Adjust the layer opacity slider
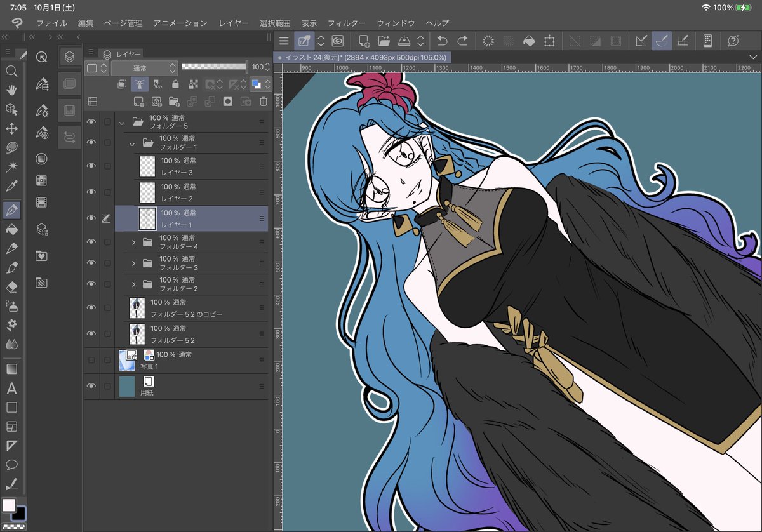Image resolution: width=762 pixels, height=532 pixels. (215, 67)
